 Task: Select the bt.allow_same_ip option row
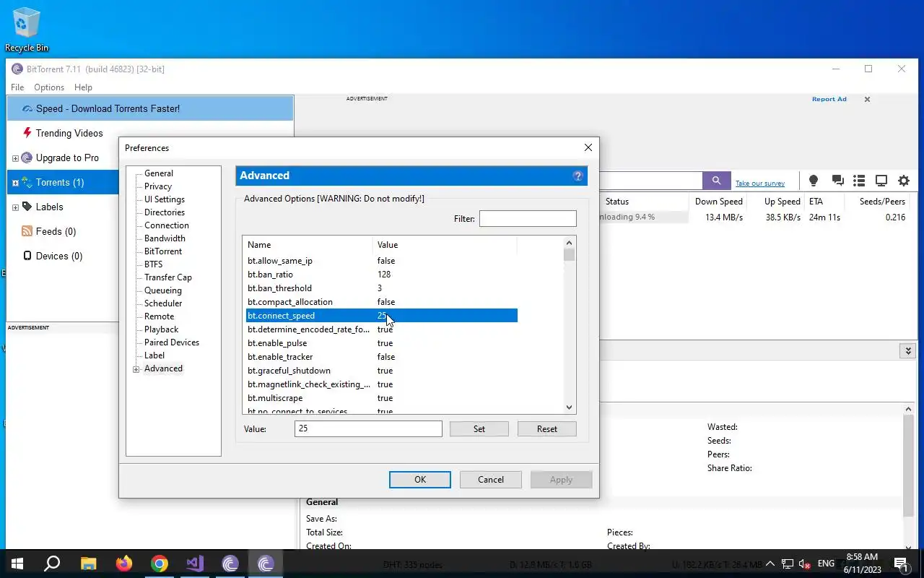coord(382,261)
